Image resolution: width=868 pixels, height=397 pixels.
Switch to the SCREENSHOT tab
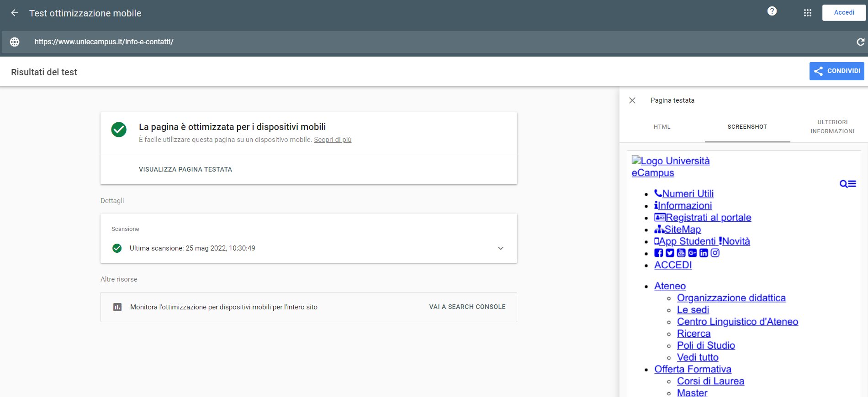(x=747, y=127)
